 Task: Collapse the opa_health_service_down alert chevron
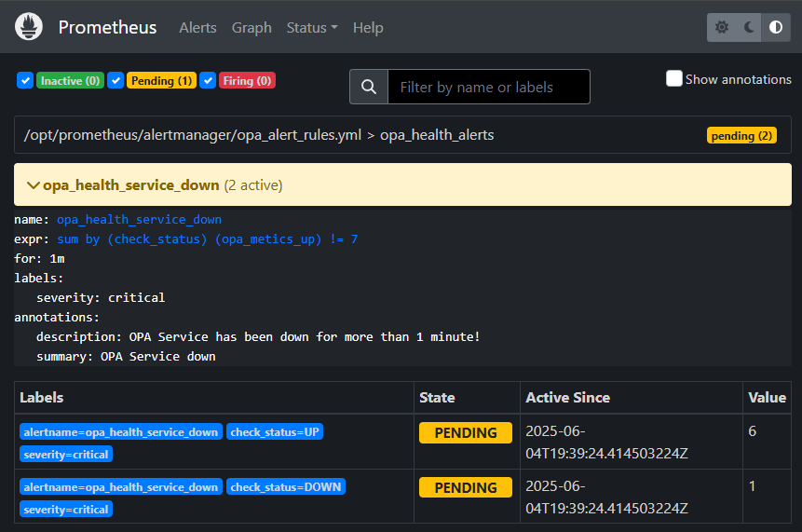click(x=34, y=185)
